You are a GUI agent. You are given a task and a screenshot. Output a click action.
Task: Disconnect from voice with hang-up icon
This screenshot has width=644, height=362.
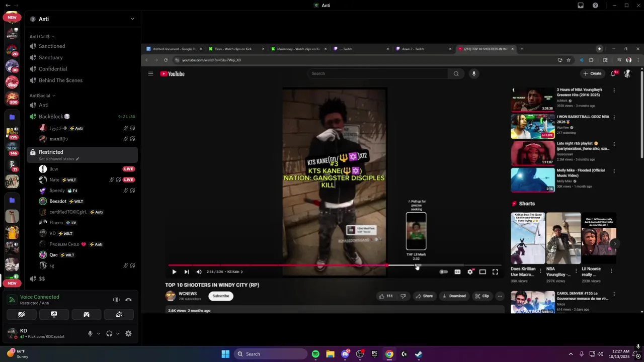point(128,300)
